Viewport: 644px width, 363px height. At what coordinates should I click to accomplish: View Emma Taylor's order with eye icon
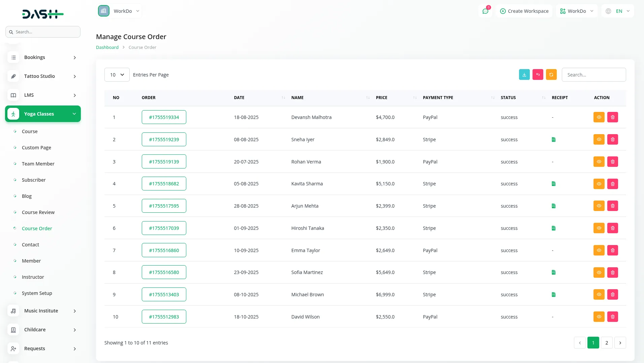pyautogui.click(x=599, y=250)
